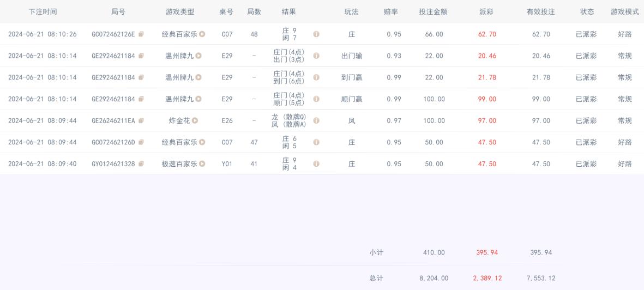
Task: Play replay for 经典百家乐 round 47
Action: pyautogui.click(x=202, y=142)
